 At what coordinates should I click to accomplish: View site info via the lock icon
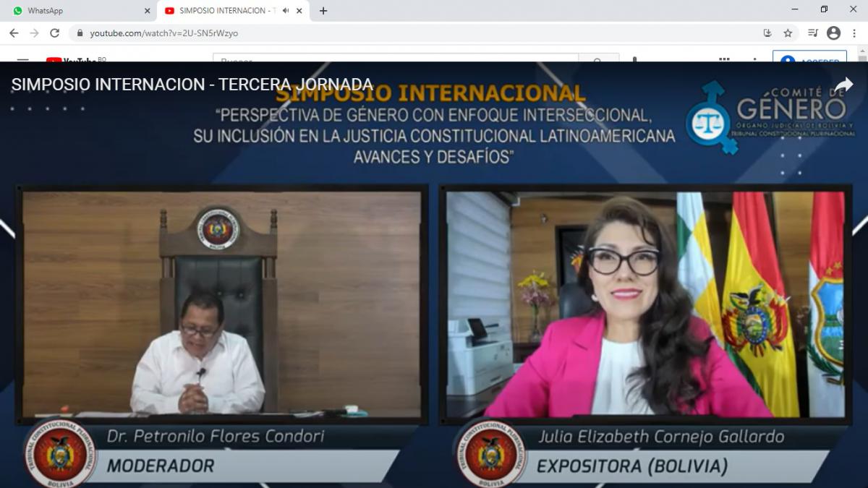pyautogui.click(x=80, y=33)
